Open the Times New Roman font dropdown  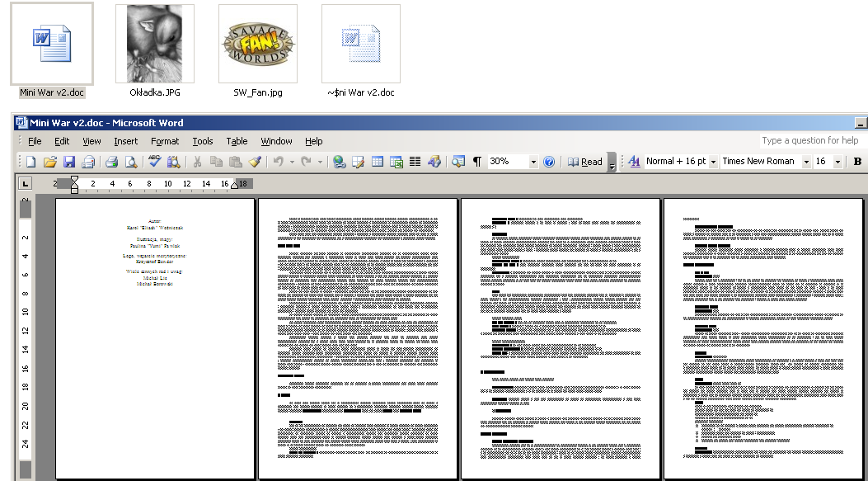click(x=806, y=162)
